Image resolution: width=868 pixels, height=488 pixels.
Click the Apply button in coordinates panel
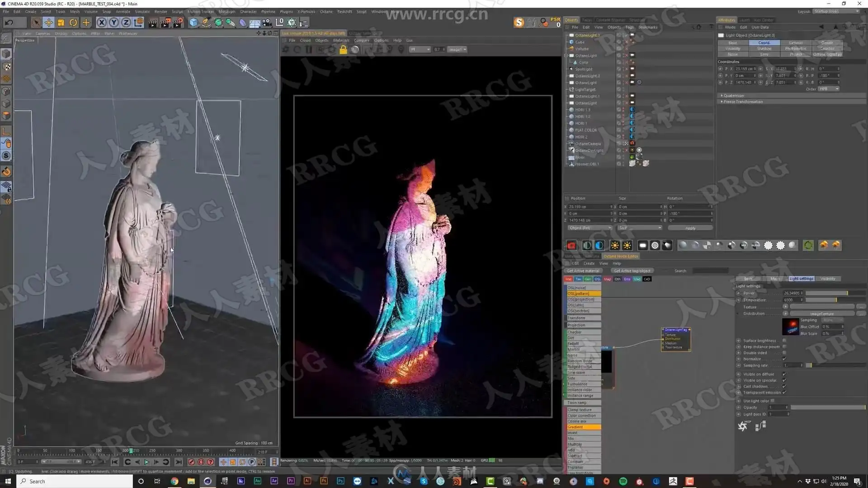pyautogui.click(x=690, y=228)
